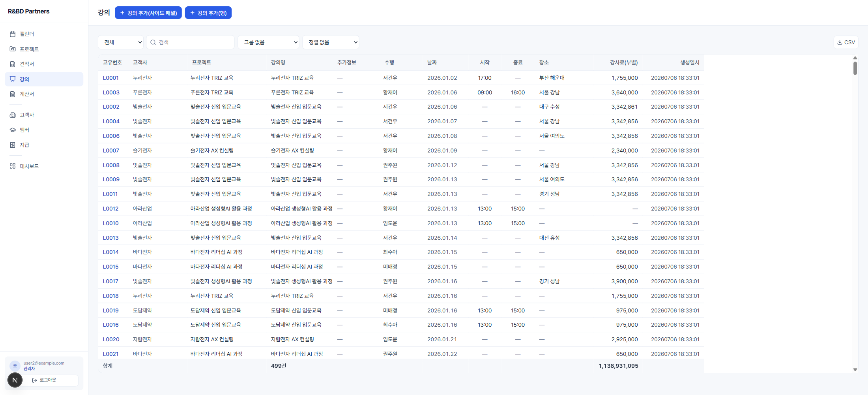868x395 pixels.
Task: Click the 계산서 document icon in the sidebar
Action: click(x=13, y=94)
